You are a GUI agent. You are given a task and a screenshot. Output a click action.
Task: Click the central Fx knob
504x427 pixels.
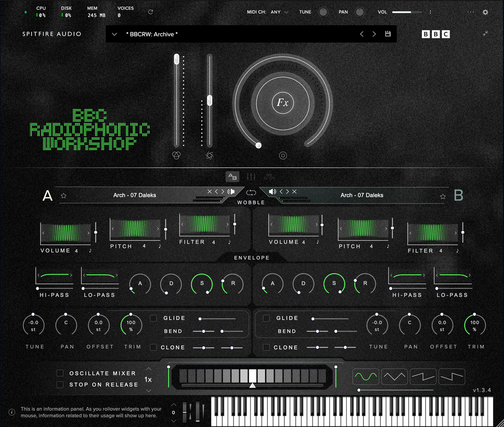point(283,103)
